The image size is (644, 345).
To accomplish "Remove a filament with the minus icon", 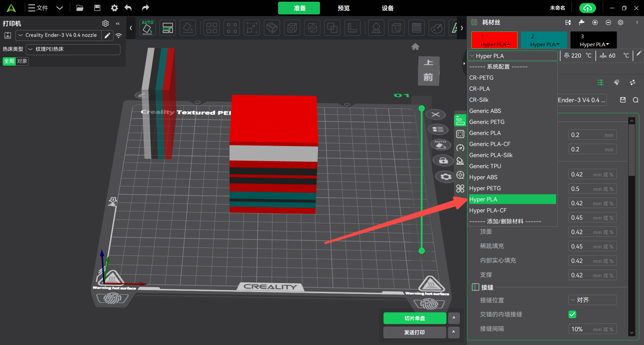I will [x=608, y=22].
